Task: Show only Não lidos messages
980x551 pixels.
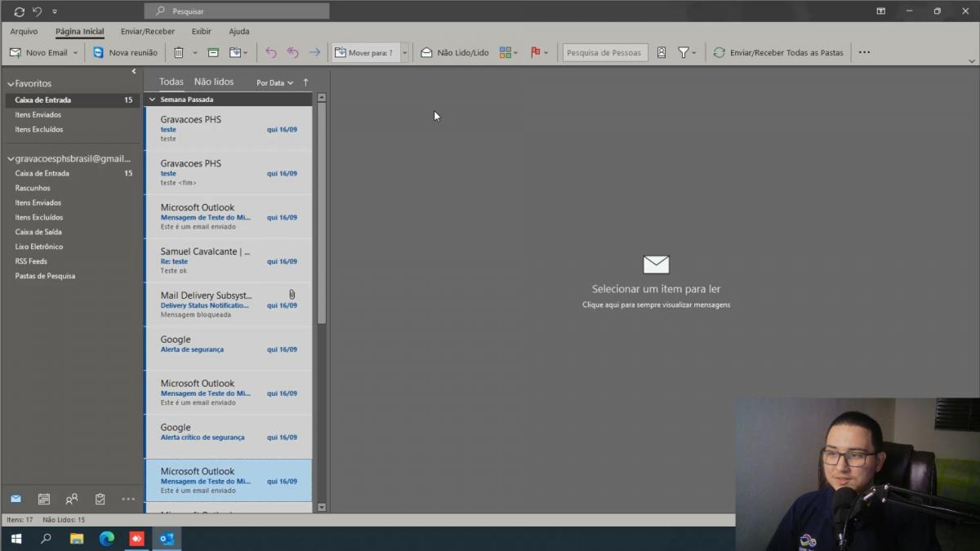Action: tap(214, 82)
